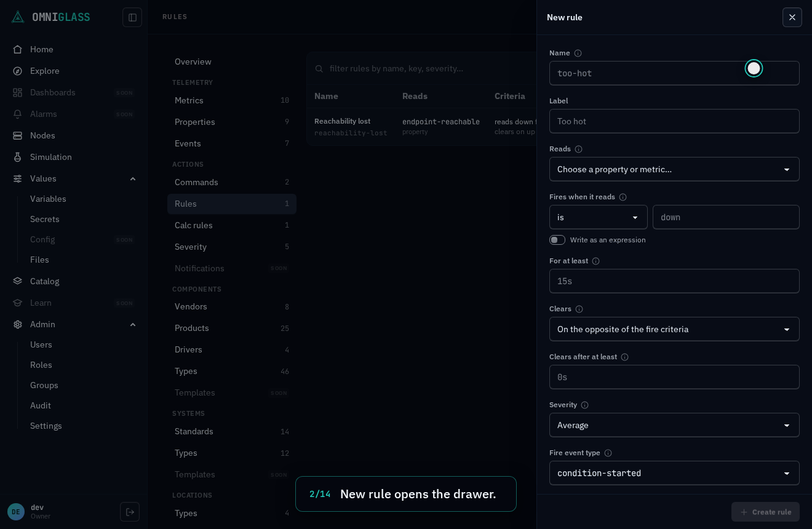Image resolution: width=812 pixels, height=529 pixels.
Task: Focus the For at least duration field
Action: 674,281
